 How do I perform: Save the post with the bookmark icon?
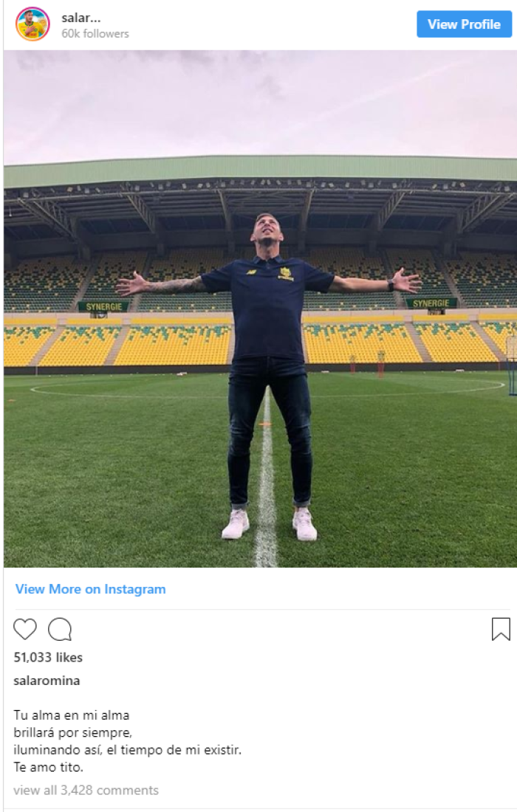(x=501, y=629)
